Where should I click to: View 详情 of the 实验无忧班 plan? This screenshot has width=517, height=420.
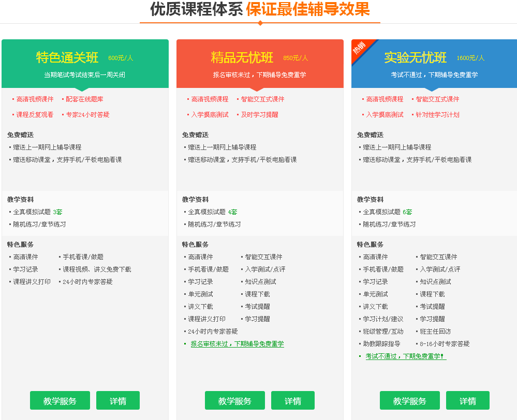468,400
